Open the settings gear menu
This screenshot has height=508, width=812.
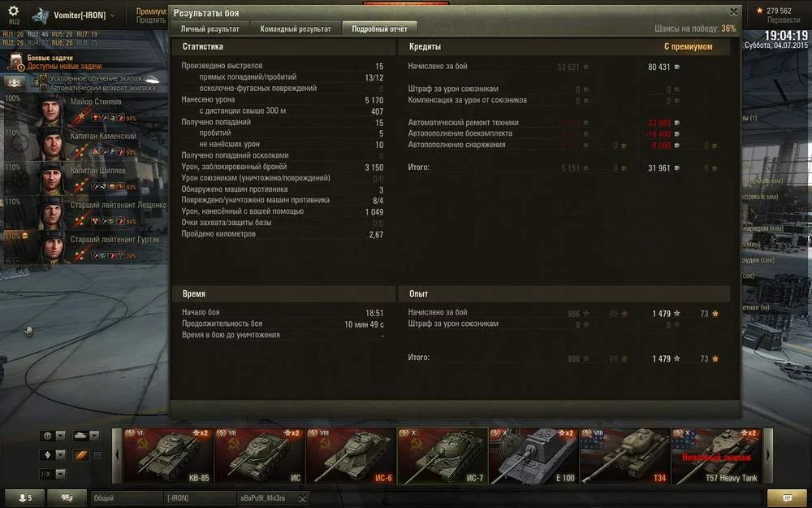click(x=14, y=11)
